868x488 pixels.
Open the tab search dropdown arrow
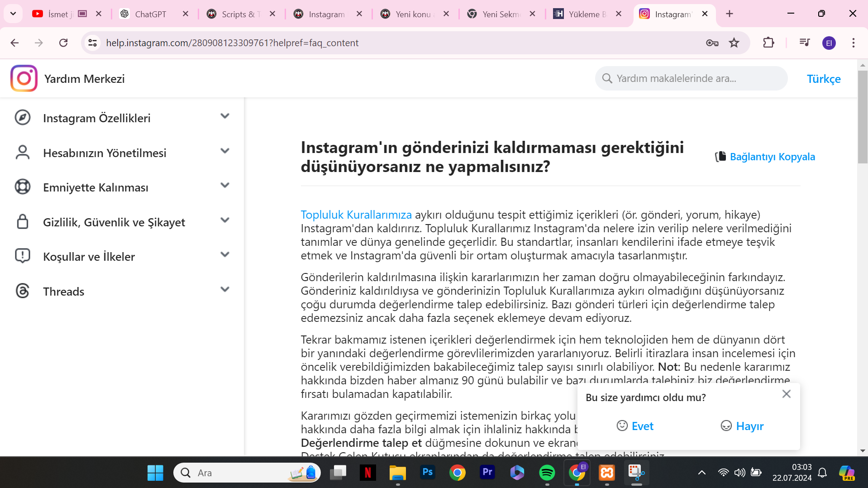tap(13, 14)
